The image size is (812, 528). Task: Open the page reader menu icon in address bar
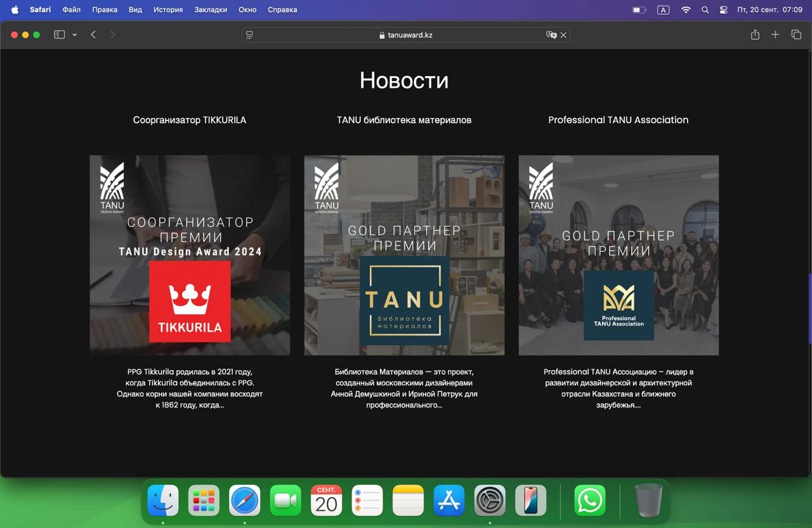coord(249,35)
